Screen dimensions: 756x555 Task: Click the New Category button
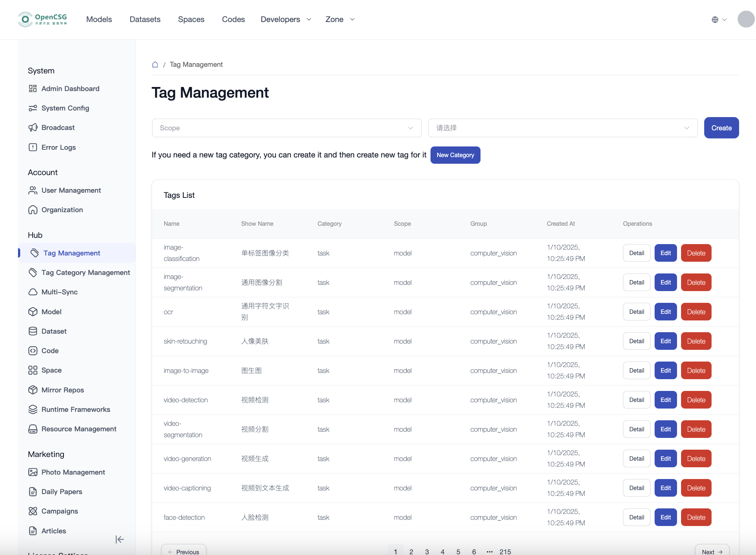click(x=455, y=155)
